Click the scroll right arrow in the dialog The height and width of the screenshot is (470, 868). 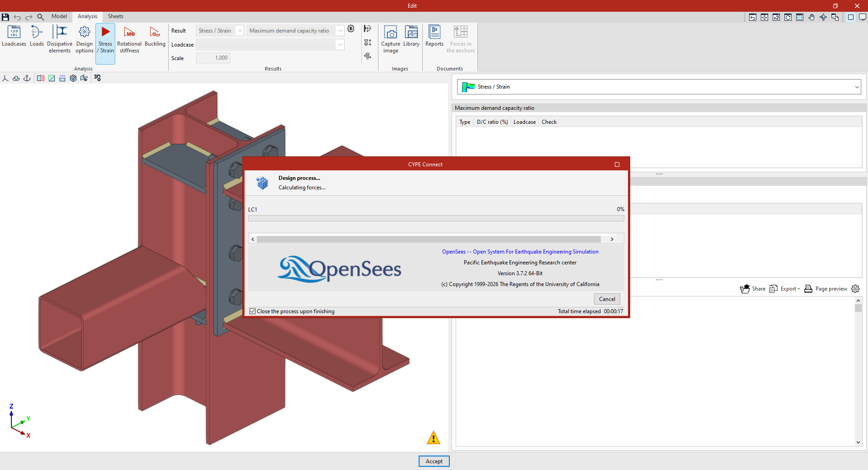[x=612, y=239]
